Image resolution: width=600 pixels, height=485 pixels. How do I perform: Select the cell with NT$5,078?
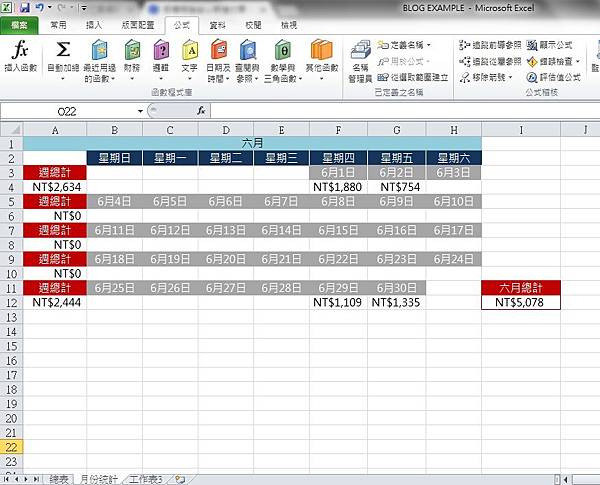[x=521, y=302]
